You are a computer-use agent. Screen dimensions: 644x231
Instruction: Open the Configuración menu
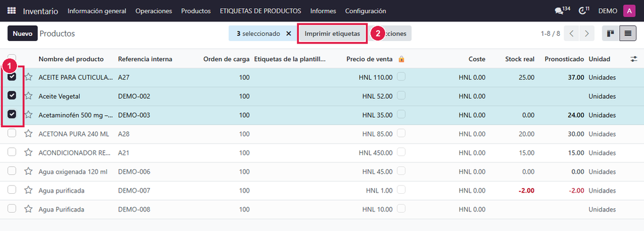(x=365, y=11)
